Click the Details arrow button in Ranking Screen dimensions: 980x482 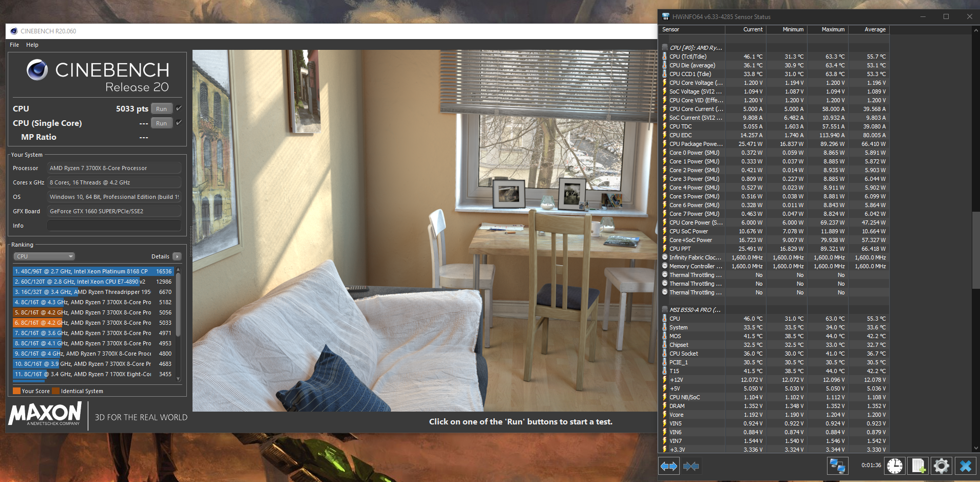point(177,256)
